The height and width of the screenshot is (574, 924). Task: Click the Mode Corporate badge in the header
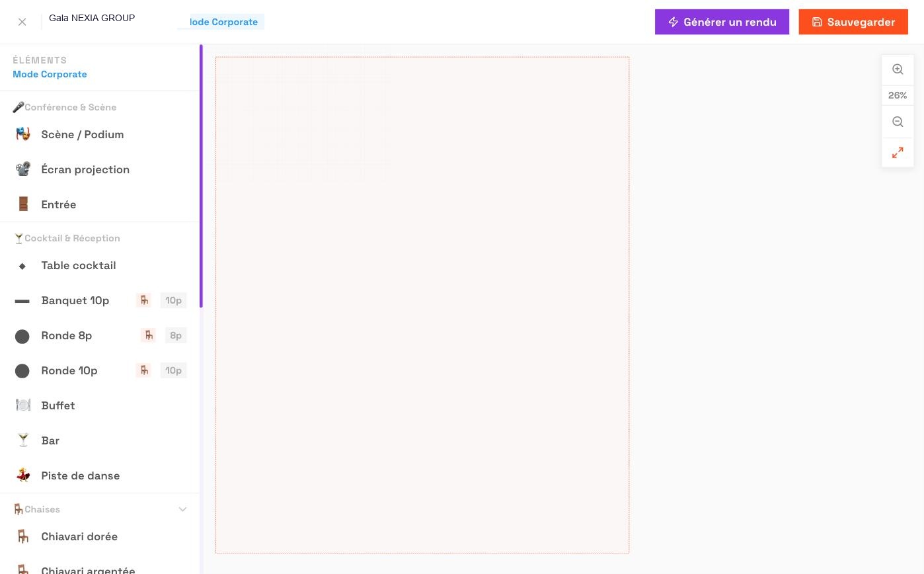tap(221, 22)
